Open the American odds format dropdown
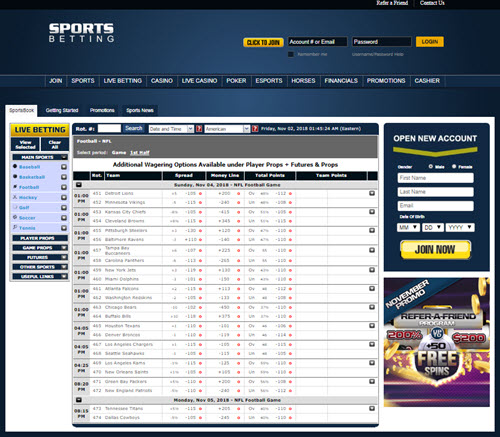Image resolution: width=500 pixels, height=437 pixels. (x=227, y=129)
